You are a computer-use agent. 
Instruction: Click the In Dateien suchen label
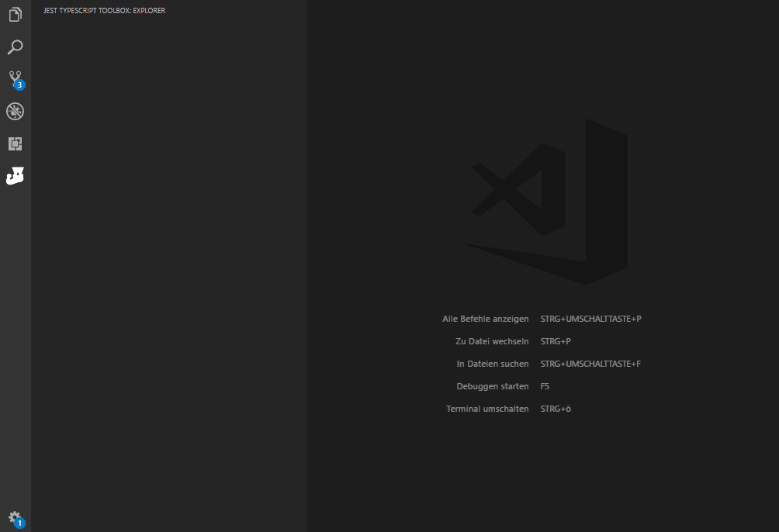tap(493, 364)
